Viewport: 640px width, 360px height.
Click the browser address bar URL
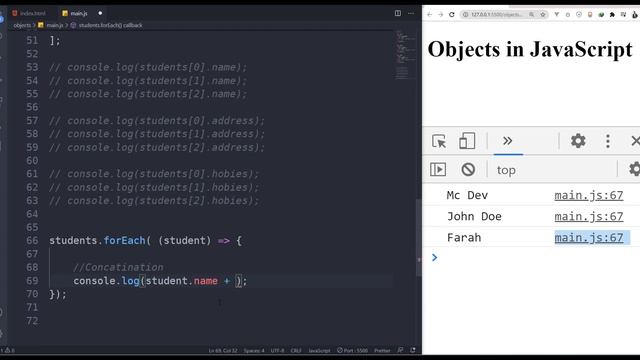click(496, 14)
